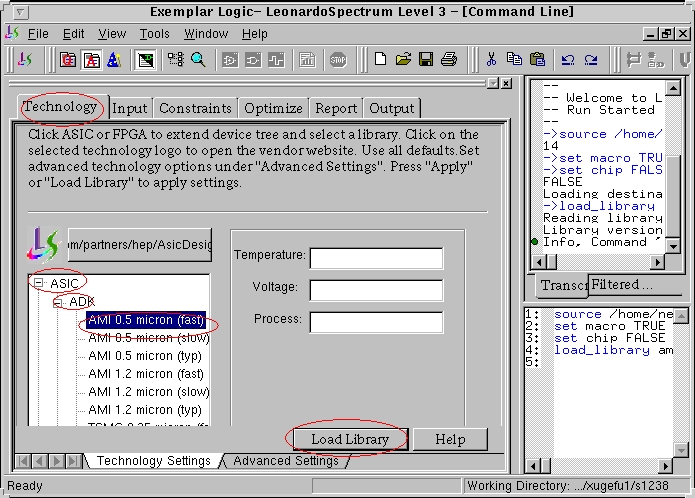Switch to the Constraints tab

[x=195, y=108]
